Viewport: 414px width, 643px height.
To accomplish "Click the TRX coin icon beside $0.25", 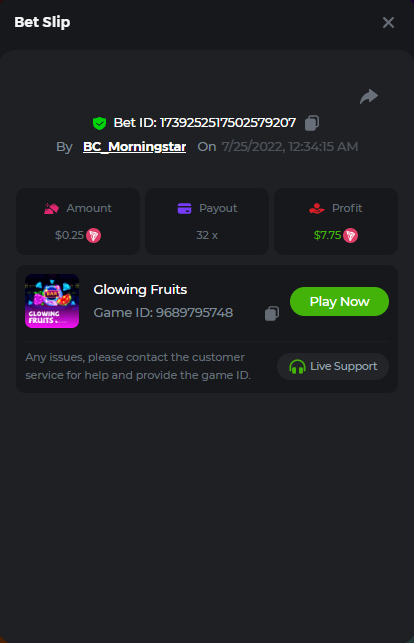I will pyautogui.click(x=93, y=235).
